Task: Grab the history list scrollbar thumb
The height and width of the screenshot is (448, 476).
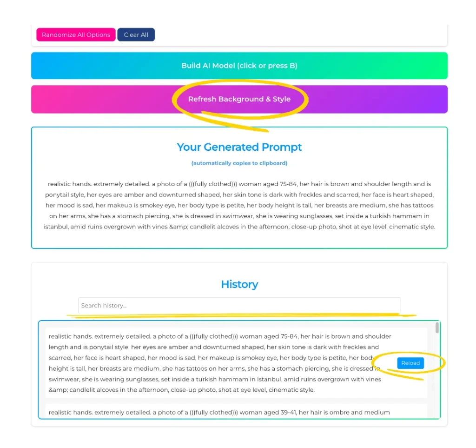Action: coord(437,328)
